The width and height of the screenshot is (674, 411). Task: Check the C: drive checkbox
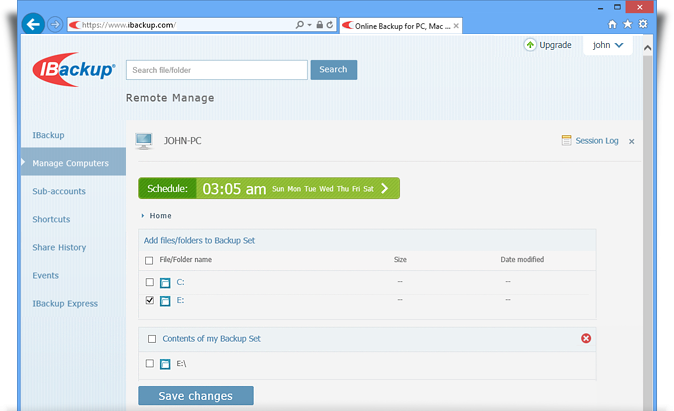point(150,282)
